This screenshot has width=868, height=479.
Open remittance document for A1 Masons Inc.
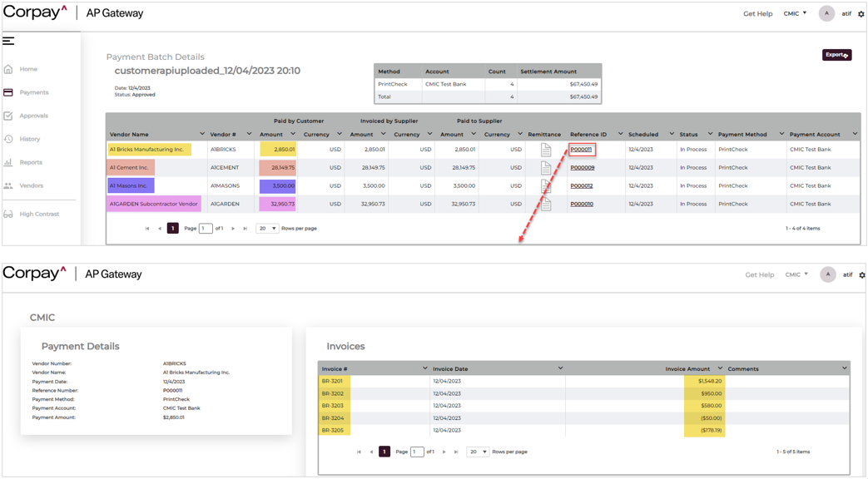(546, 185)
